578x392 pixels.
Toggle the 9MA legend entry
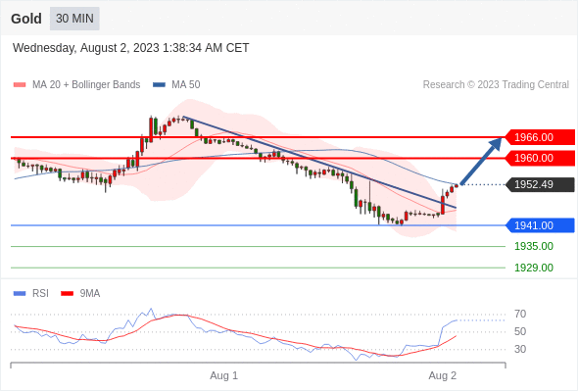pos(80,294)
